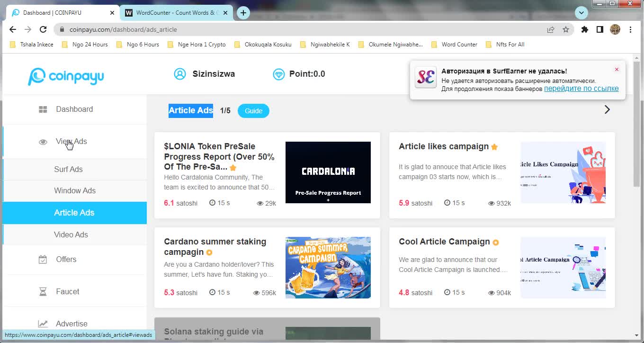Open the Chrome three-dot menu
This screenshot has width=644, height=343.
click(630, 29)
